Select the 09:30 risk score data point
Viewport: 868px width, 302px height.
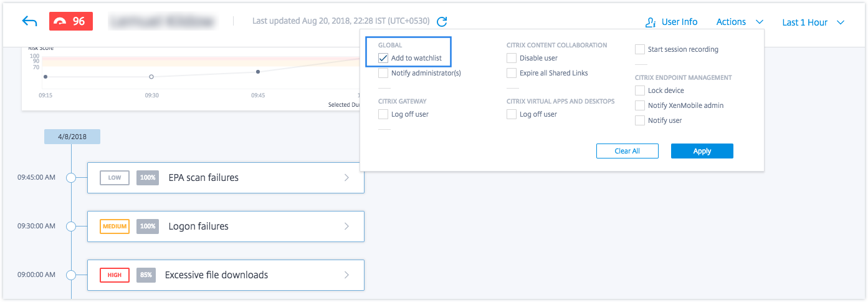(151, 77)
